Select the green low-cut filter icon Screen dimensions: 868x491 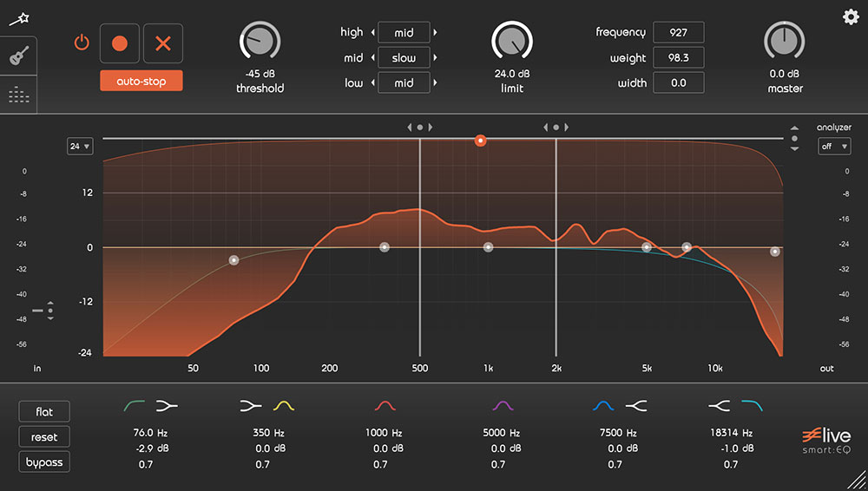point(135,405)
